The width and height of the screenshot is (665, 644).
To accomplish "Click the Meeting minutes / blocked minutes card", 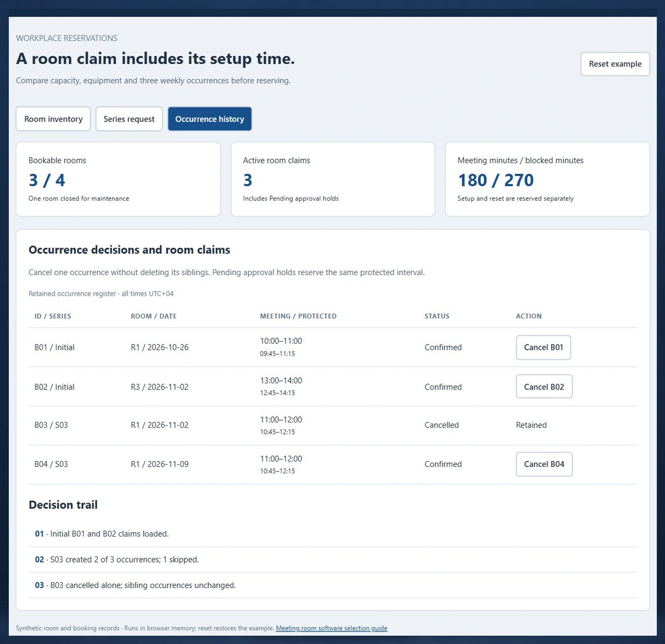I will [x=548, y=179].
